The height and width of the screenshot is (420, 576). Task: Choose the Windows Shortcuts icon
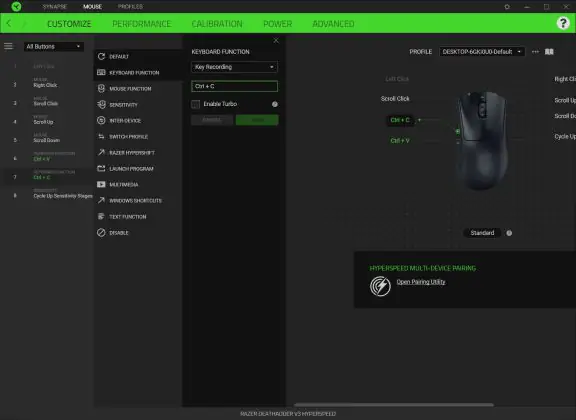(101, 200)
